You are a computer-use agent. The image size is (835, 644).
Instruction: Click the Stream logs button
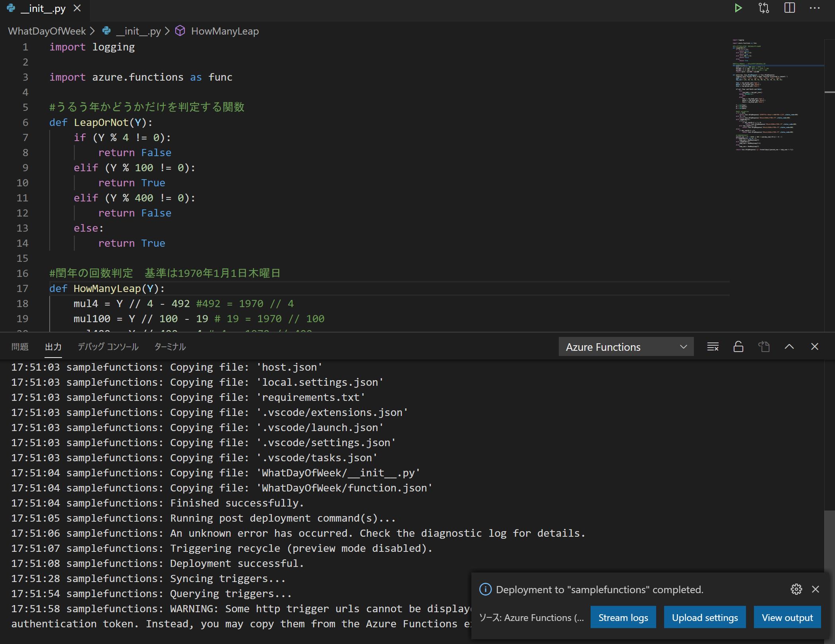tap(623, 618)
